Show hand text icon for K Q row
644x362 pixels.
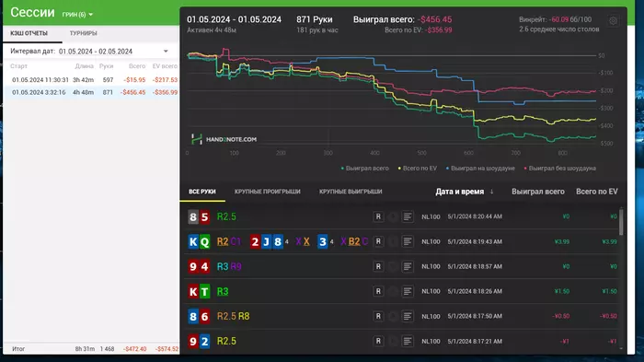[408, 241]
